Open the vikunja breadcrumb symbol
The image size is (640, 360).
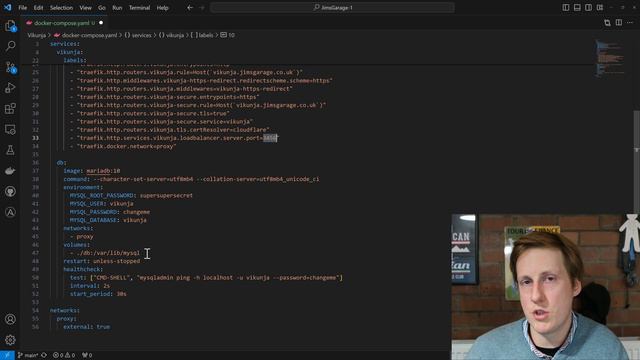click(171, 35)
